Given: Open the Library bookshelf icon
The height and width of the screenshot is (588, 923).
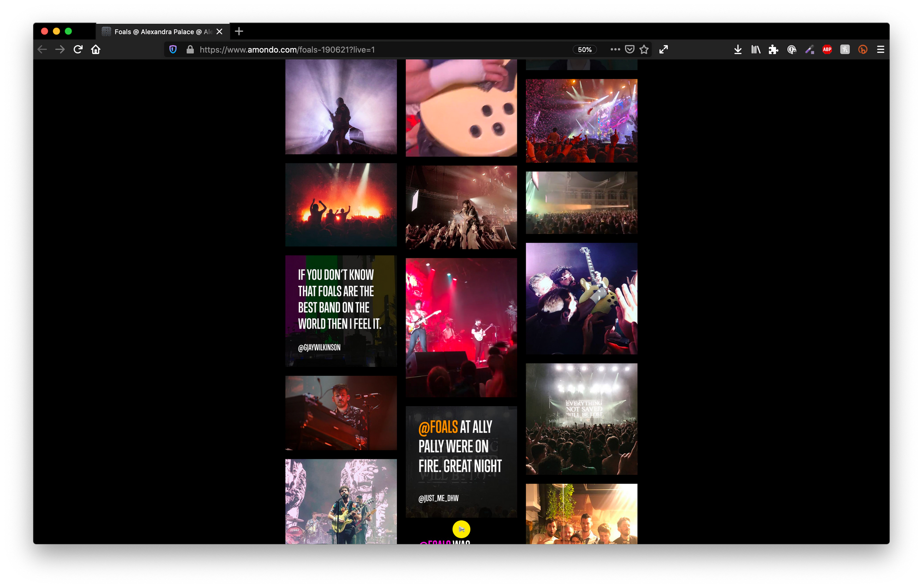Looking at the screenshot, I should coord(755,49).
